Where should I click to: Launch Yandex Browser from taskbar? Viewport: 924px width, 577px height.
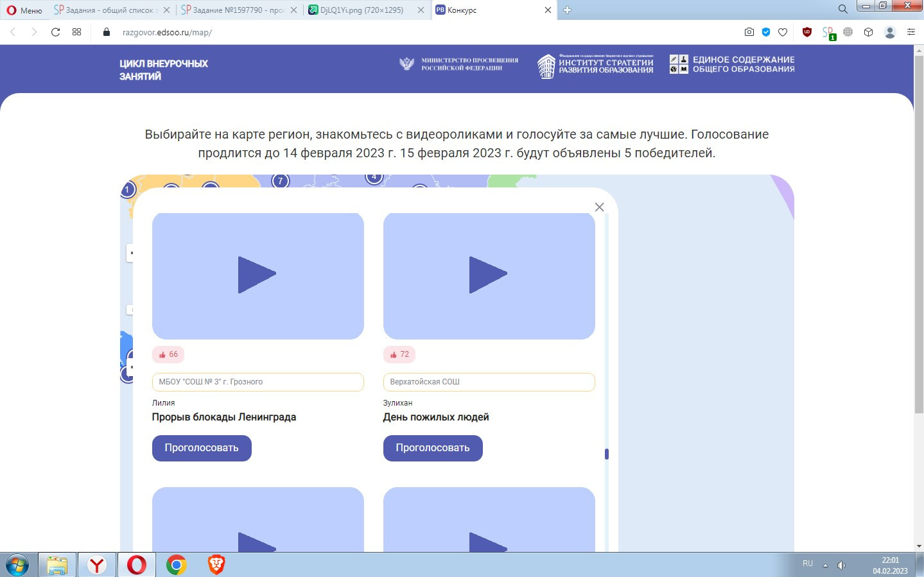click(x=97, y=565)
